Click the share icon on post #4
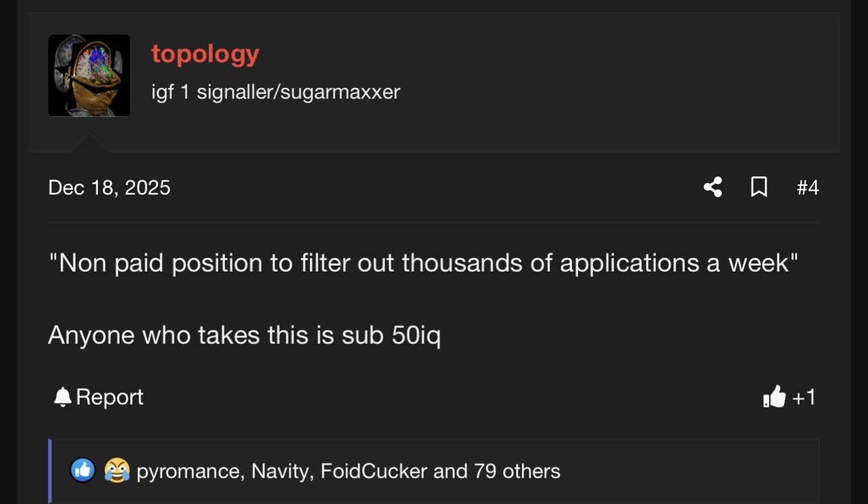Screen dimensions: 868x504 coord(713,187)
